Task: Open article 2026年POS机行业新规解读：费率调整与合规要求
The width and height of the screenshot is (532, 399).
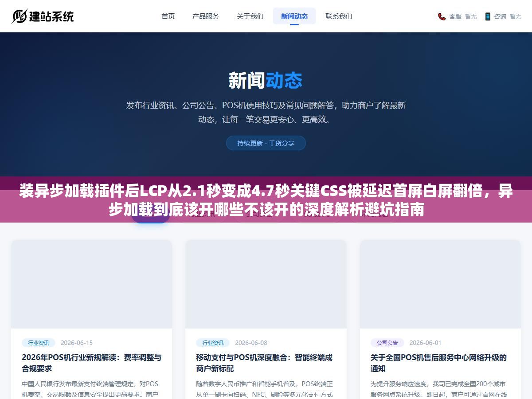Action: point(91,363)
